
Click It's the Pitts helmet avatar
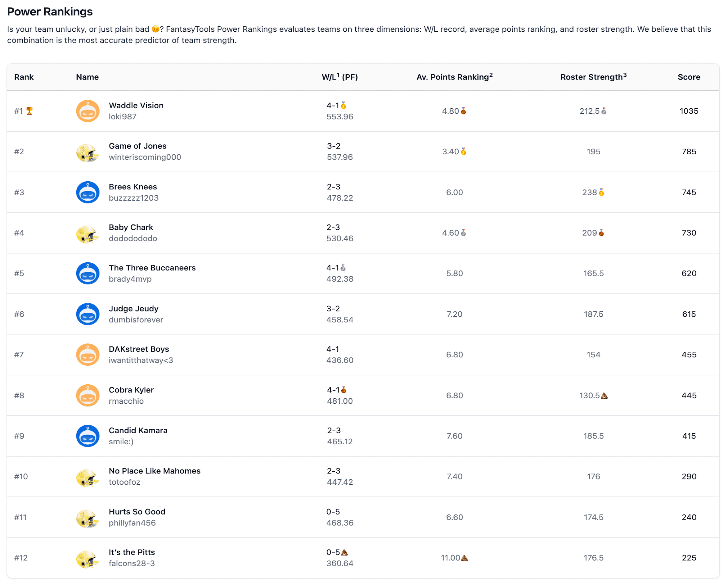tap(88, 558)
